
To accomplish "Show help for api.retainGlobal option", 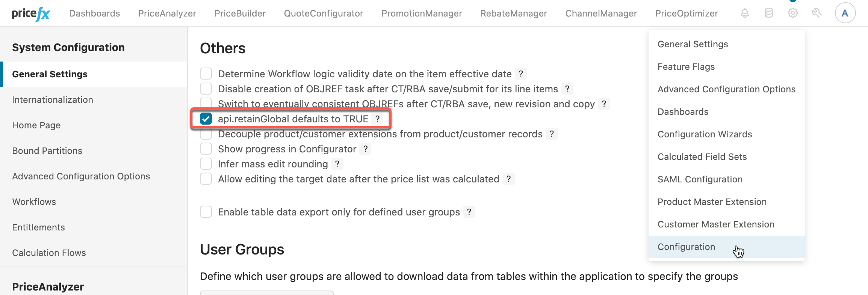I will tap(377, 119).
